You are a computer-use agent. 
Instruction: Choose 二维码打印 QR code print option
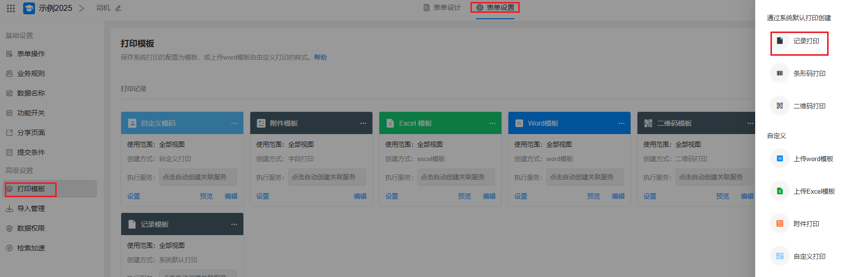click(809, 106)
